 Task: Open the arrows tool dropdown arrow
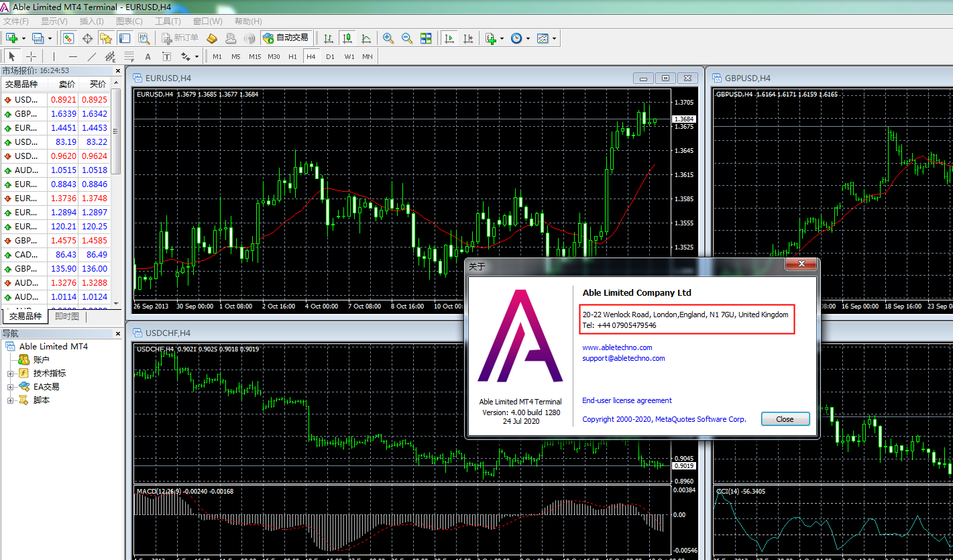point(197,56)
